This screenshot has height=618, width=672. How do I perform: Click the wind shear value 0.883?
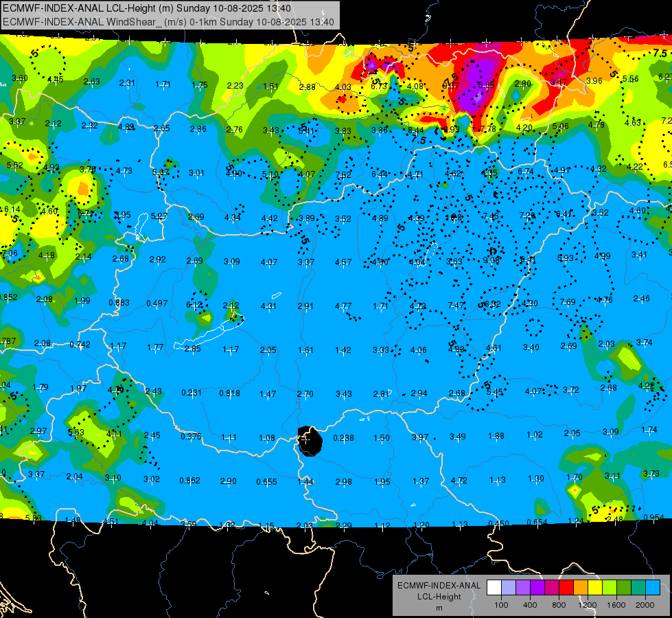click(x=119, y=303)
